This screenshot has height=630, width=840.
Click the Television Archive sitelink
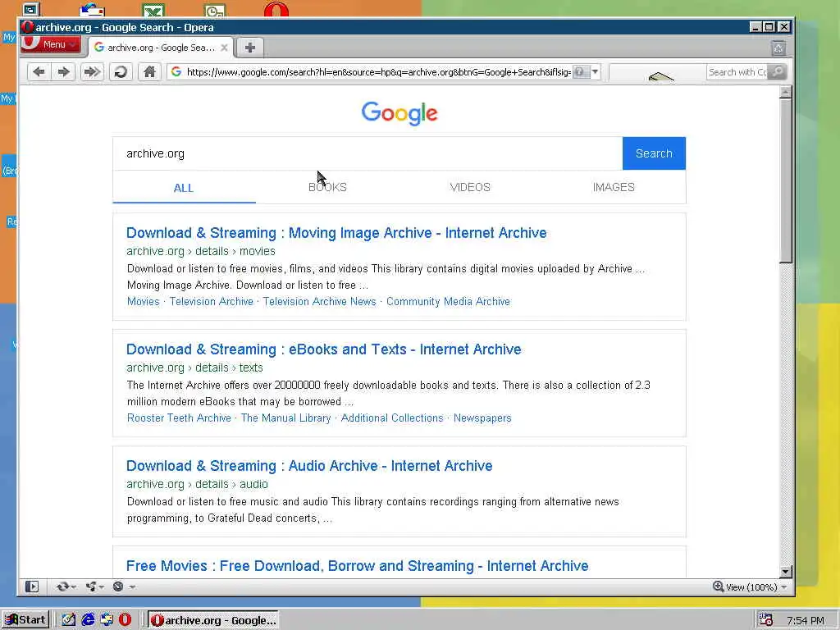[211, 302]
